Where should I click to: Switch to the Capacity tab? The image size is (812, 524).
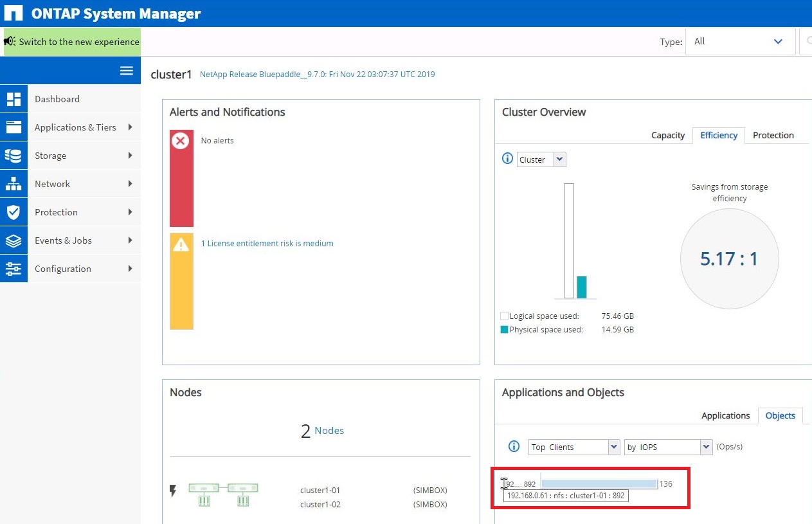click(x=668, y=135)
